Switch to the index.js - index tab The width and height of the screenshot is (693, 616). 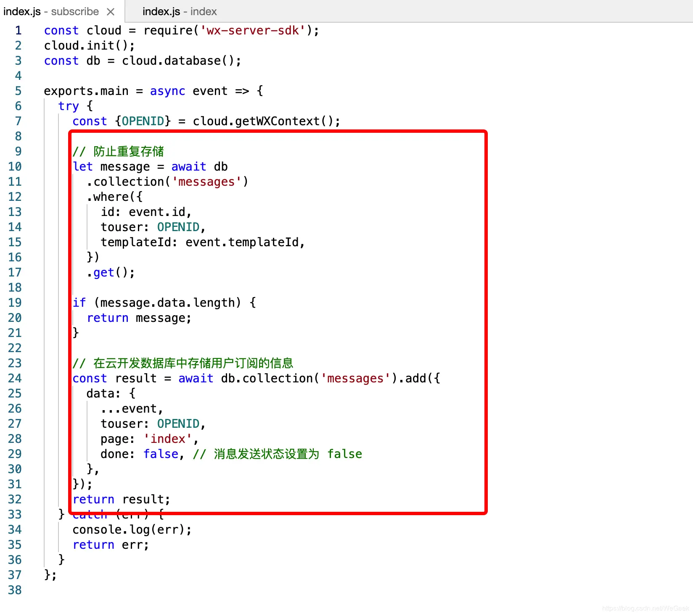pos(180,11)
